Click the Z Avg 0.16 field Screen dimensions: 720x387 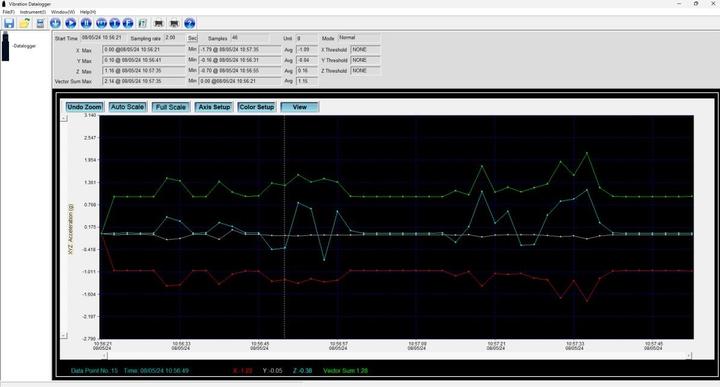[306, 71]
